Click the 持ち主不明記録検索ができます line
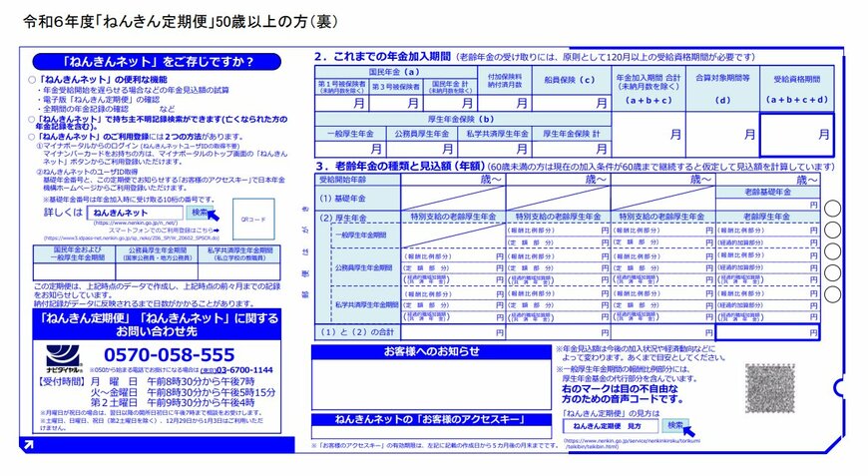The height and width of the screenshot is (476, 868). [162, 123]
